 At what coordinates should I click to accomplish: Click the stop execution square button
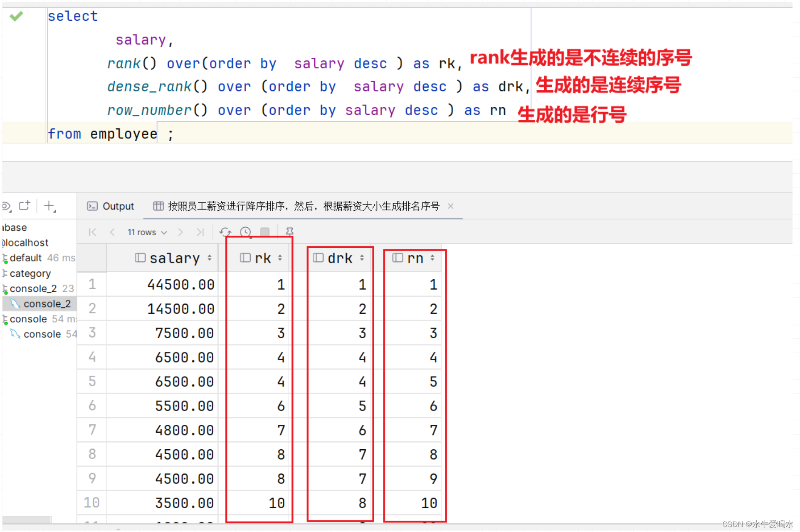pos(265,232)
